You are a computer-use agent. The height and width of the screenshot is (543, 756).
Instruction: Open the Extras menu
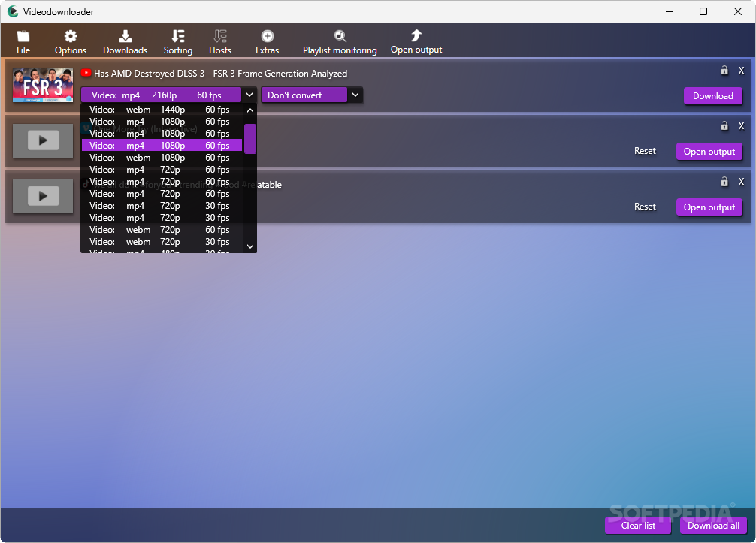point(267,42)
